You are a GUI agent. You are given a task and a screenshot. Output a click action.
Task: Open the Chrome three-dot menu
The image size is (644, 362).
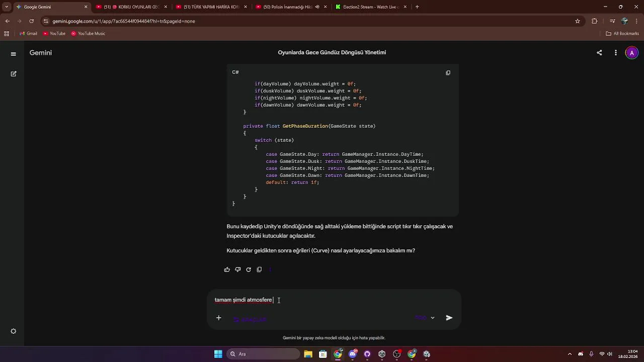[x=637, y=21]
